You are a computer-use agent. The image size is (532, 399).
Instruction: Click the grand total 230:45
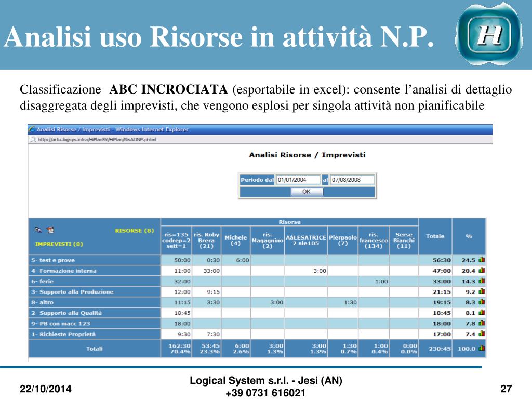pyautogui.click(x=440, y=349)
